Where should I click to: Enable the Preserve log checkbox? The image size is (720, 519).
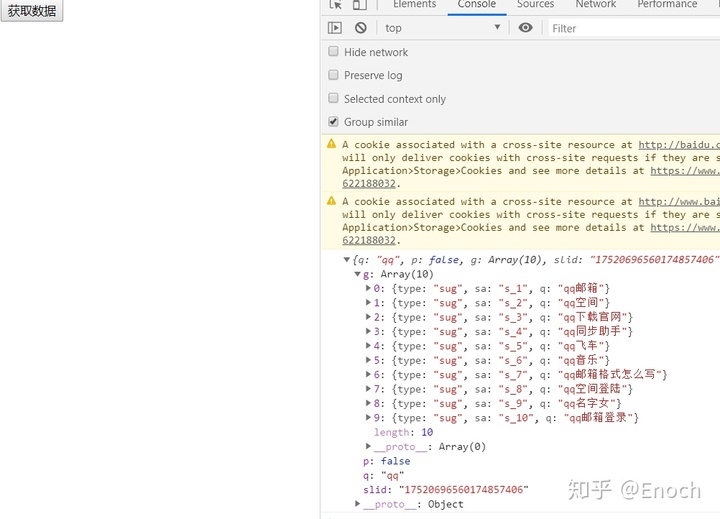[x=333, y=75]
